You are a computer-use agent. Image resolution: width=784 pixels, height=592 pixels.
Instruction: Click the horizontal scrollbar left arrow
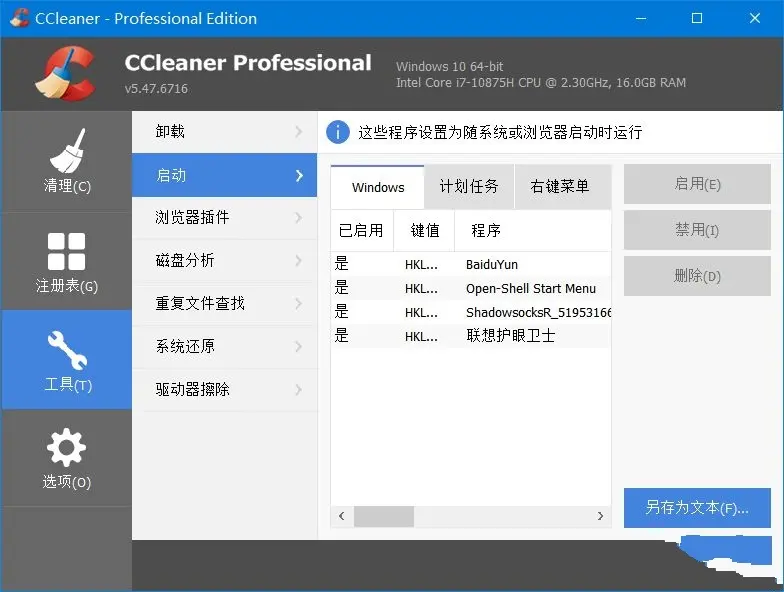pyautogui.click(x=342, y=516)
